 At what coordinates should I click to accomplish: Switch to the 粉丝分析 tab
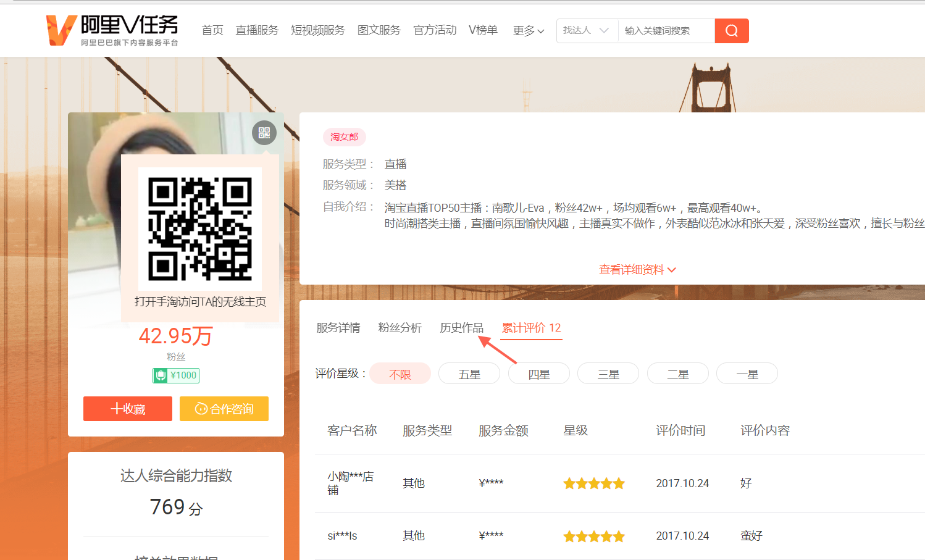tap(400, 328)
